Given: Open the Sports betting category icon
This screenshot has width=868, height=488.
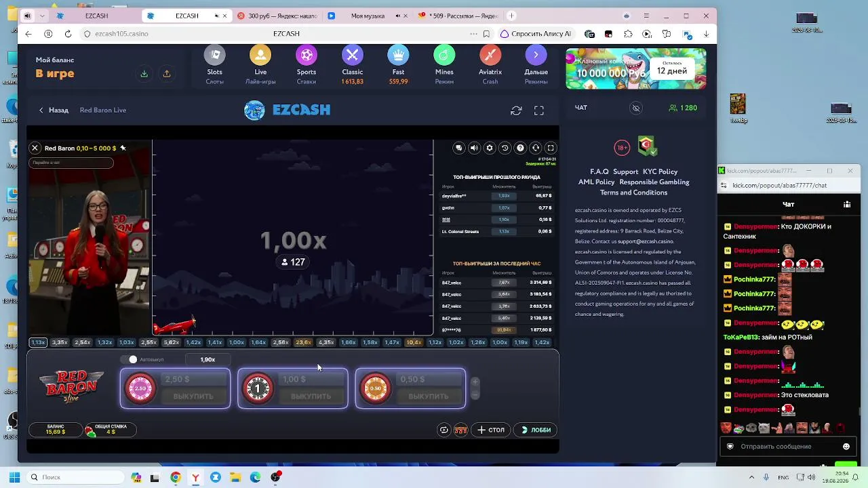Looking at the screenshot, I should (307, 56).
